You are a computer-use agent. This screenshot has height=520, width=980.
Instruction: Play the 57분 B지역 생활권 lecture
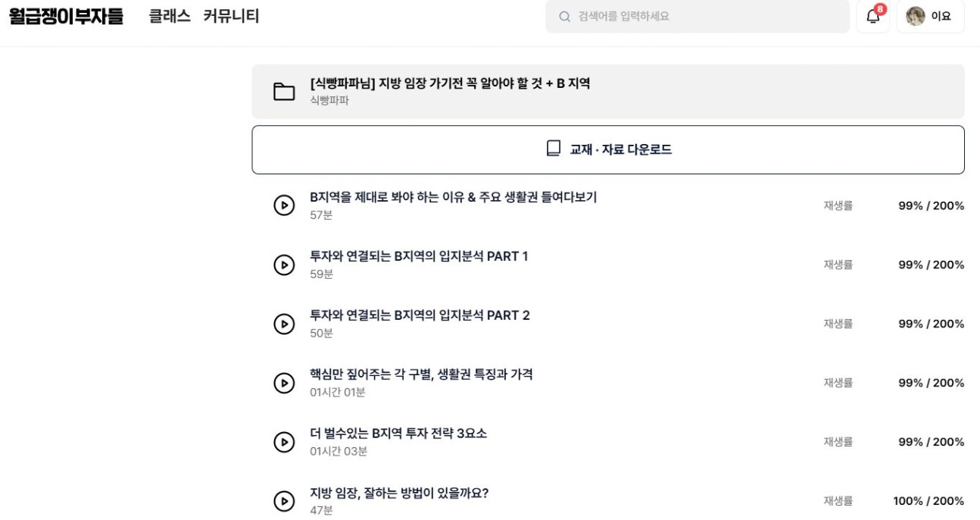pos(284,205)
